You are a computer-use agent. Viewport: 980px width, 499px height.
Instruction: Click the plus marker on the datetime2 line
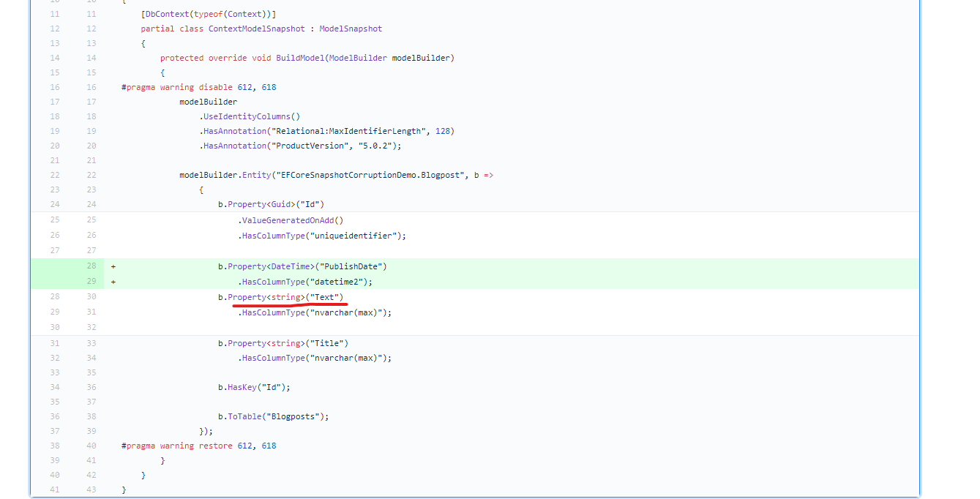tap(113, 282)
